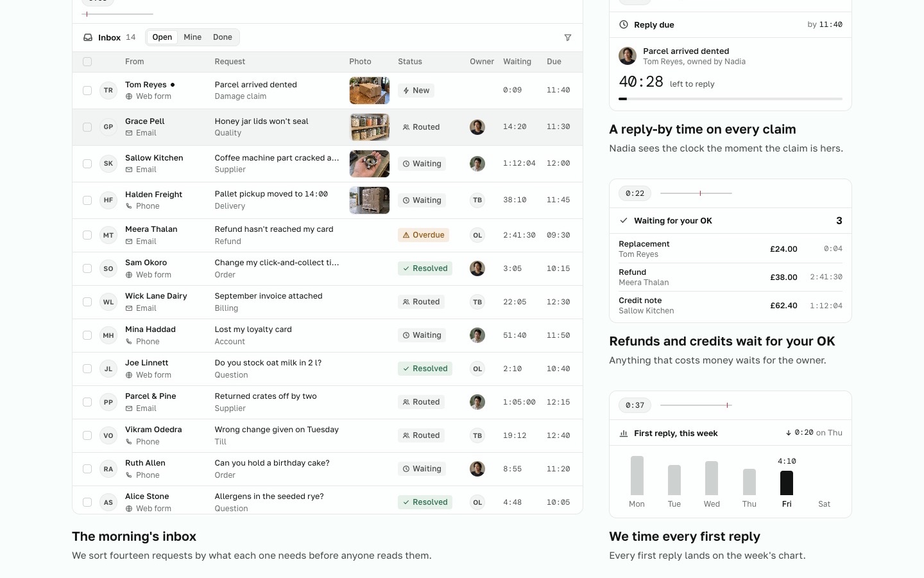This screenshot has width=924, height=578.
Task: Check the Tom Reyes row checkbox
Action: click(87, 91)
